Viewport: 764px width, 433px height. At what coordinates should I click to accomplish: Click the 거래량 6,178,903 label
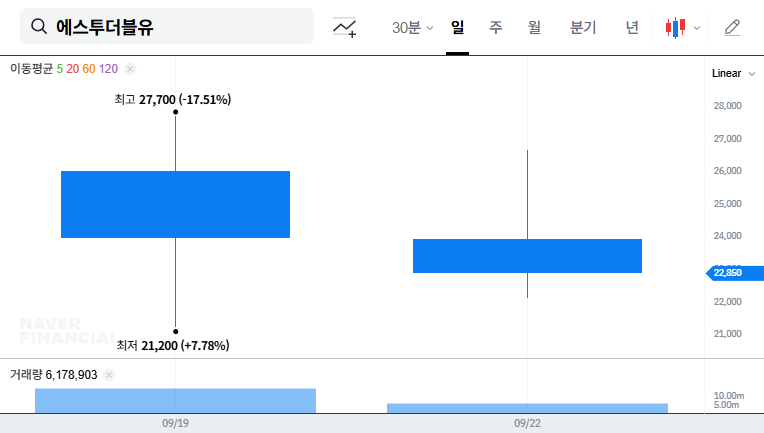[54, 375]
